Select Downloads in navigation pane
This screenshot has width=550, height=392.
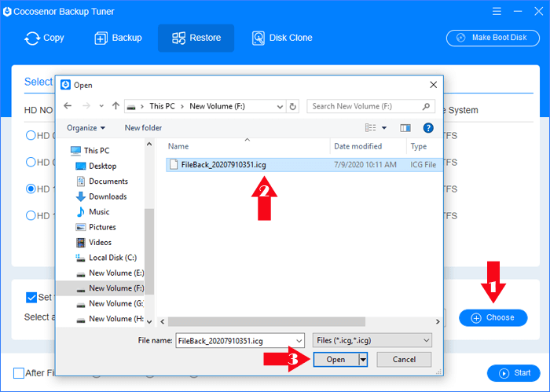click(101, 196)
